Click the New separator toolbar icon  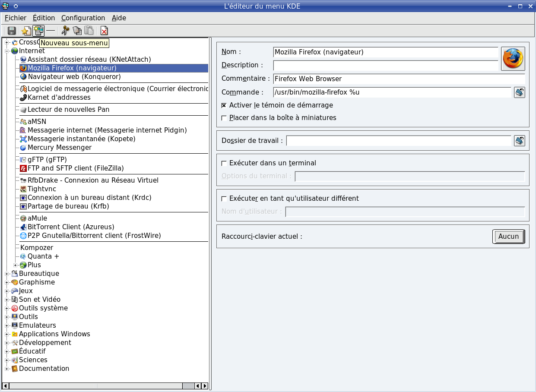[x=51, y=31]
